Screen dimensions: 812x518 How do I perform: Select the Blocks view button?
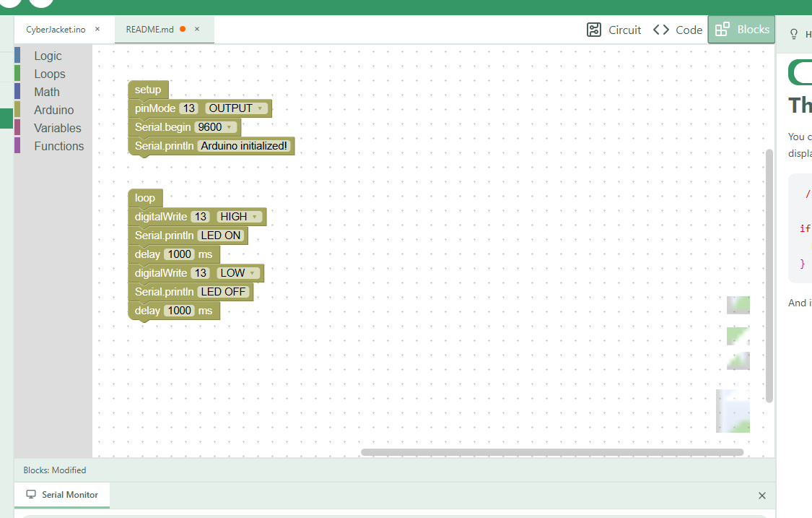[741, 30]
